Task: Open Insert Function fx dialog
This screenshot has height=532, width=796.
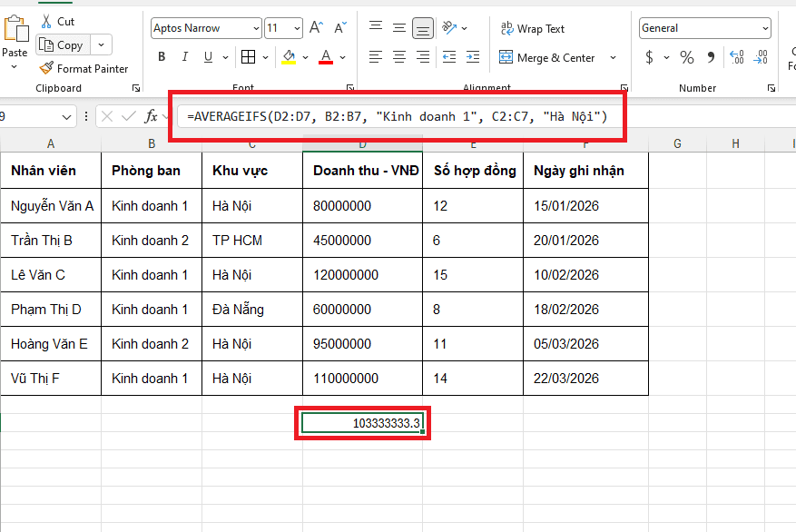Action: (151, 117)
